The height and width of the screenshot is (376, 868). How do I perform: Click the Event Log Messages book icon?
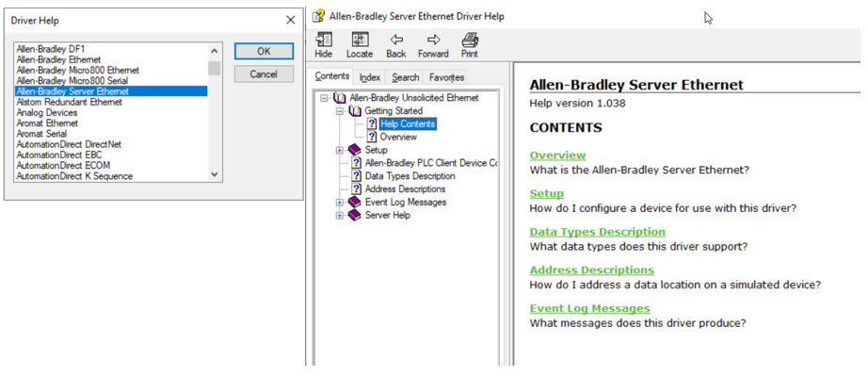355,202
